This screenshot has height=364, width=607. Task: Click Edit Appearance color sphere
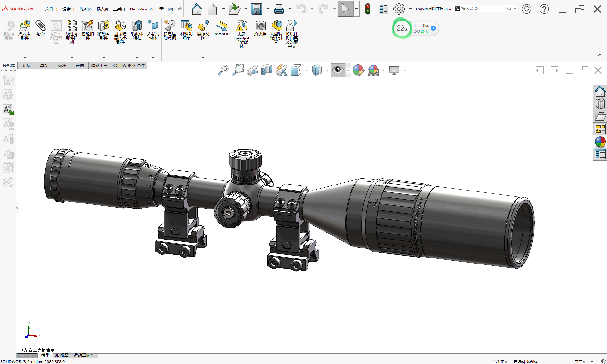[x=358, y=70]
